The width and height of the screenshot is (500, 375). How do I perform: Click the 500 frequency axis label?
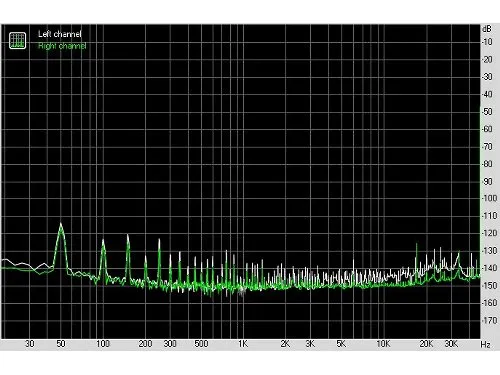point(201,344)
